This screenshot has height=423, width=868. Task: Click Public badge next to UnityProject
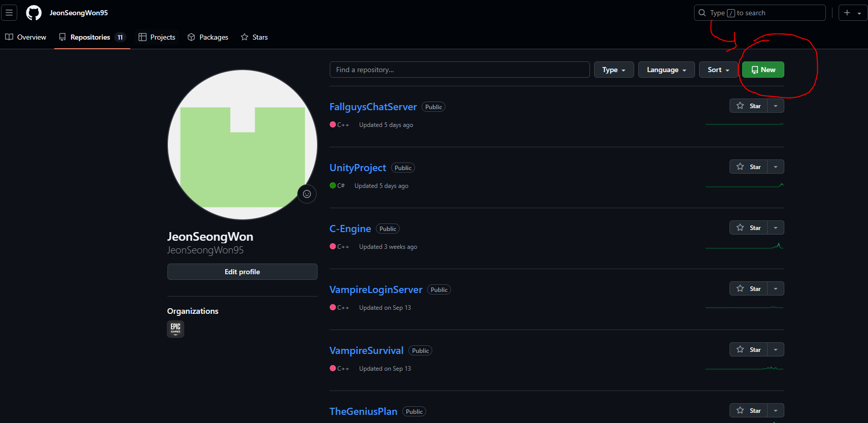[x=403, y=168]
